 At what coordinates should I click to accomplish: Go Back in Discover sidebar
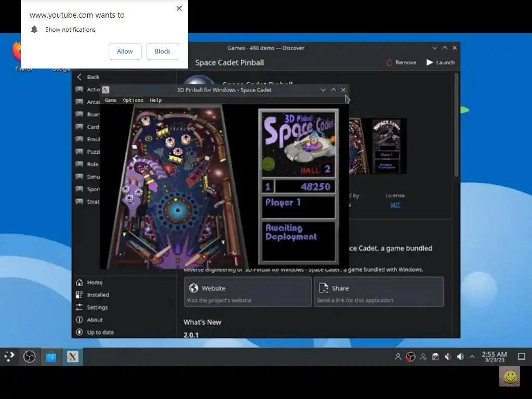coord(88,77)
